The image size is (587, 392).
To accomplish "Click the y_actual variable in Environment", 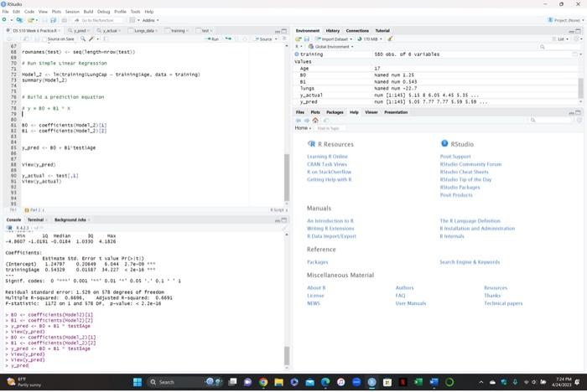I will coord(311,95).
